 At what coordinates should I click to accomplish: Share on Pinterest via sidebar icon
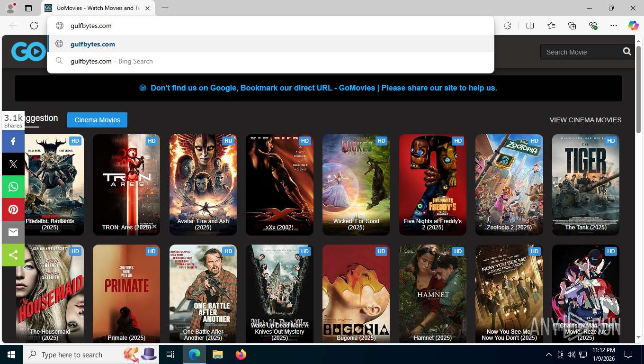point(13,209)
